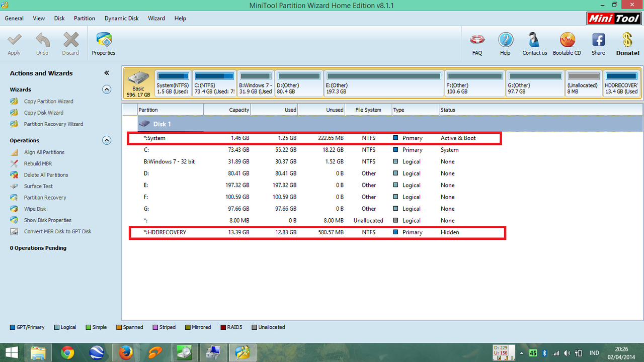Screen dimensions: 644x362
Task: Sort by the Unused column header
Action: tap(321, 110)
